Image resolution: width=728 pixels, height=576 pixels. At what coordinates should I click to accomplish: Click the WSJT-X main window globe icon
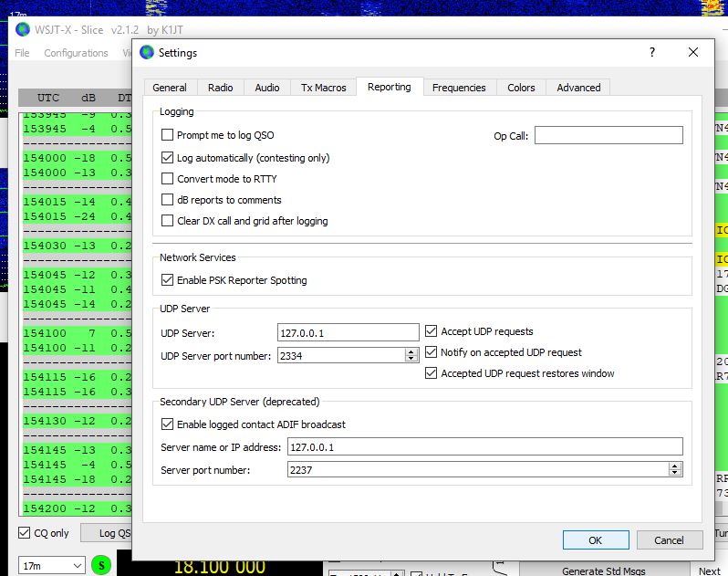pos(23,30)
